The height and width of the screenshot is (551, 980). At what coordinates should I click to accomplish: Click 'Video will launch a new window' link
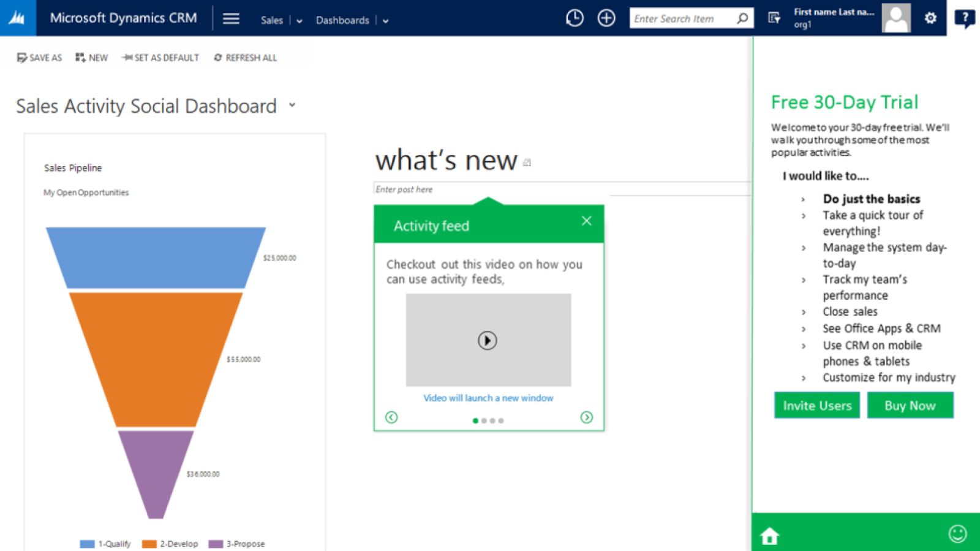pyautogui.click(x=488, y=398)
